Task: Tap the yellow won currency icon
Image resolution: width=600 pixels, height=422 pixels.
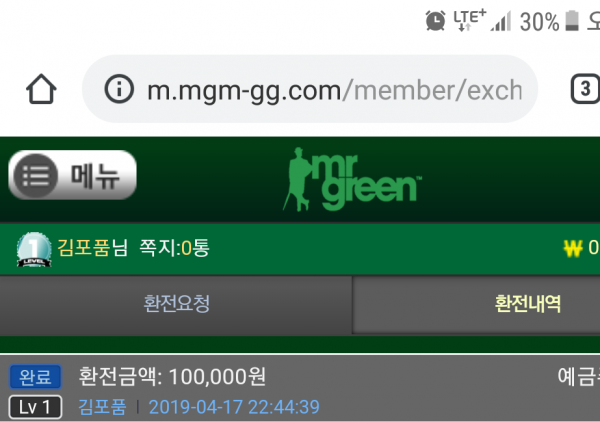Action: [x=573, y=249]
